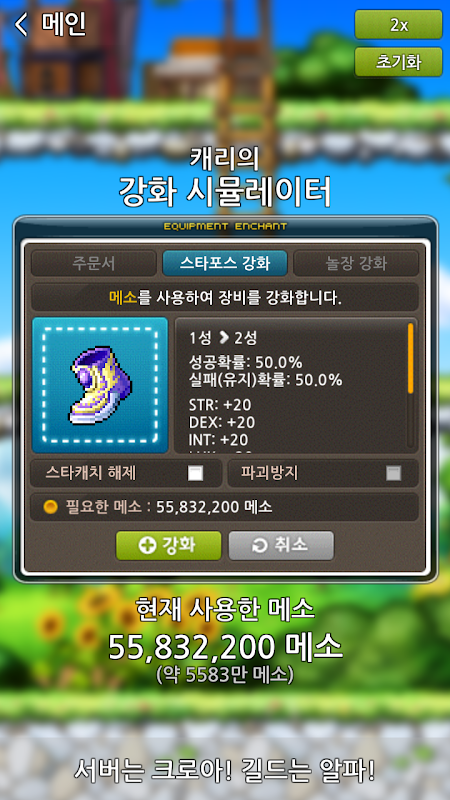Enable the 파괴방지 checkbox
The image size is (450, 800).
(393, 473)
